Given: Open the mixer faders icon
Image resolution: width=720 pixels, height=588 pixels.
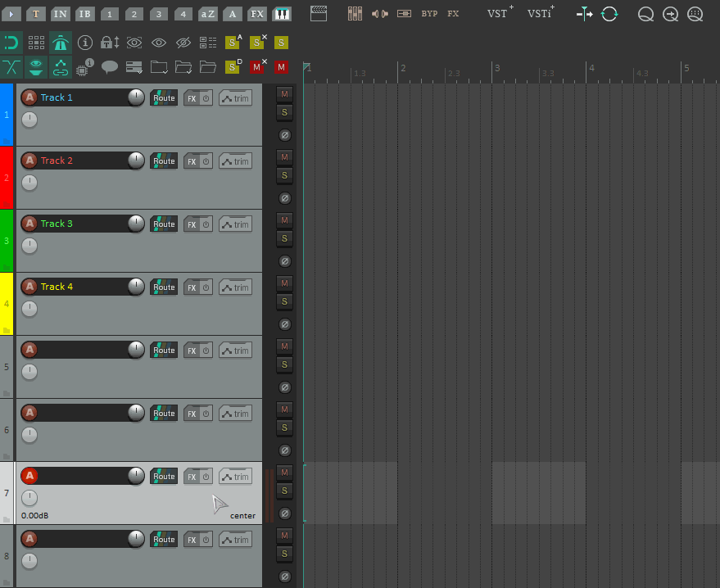Looking at the screenshot, I should (x=355, y=14).
